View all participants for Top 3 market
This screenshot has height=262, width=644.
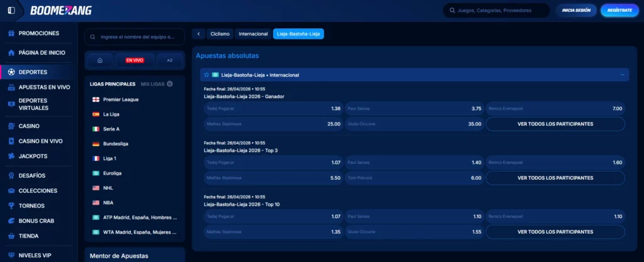555,178
